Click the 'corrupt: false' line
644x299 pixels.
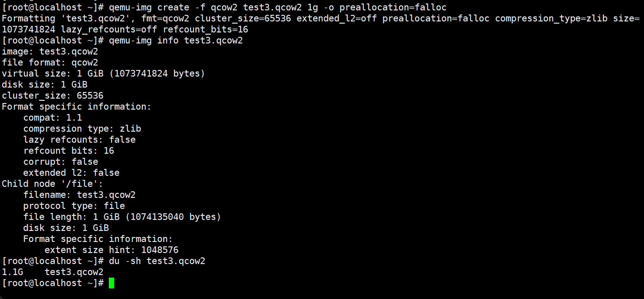tap(61, 162)
